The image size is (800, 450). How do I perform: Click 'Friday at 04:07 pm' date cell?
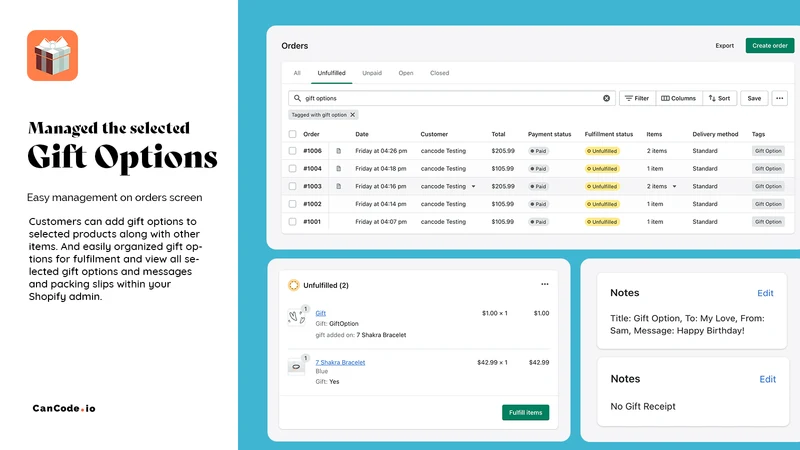pos(381,221)
